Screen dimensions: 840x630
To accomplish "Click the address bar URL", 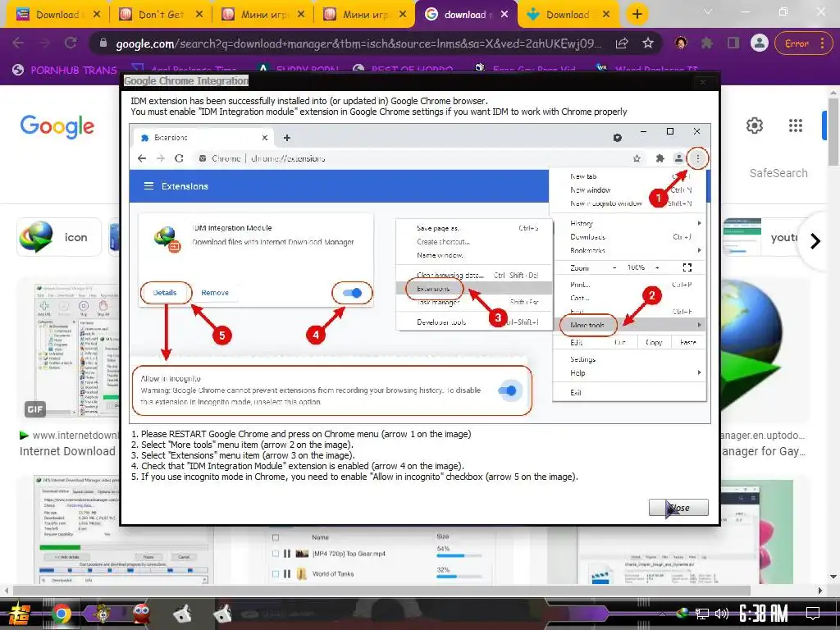I will (x=358, y=43).
